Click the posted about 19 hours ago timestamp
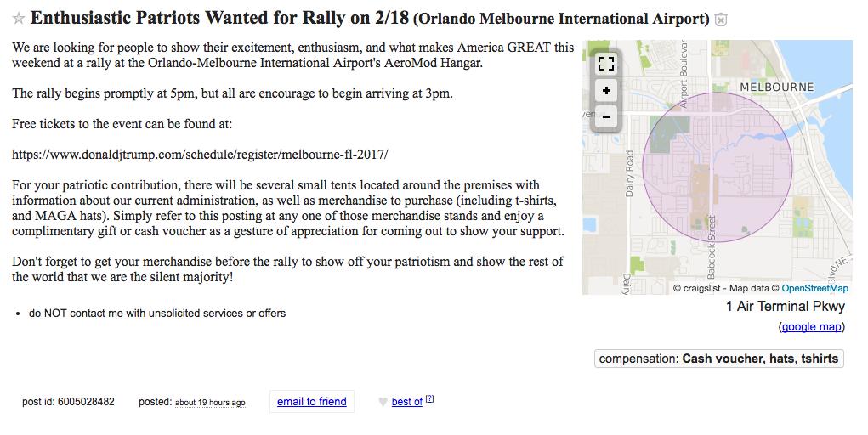Screen dimensions: 868x435 pos(210,403)
